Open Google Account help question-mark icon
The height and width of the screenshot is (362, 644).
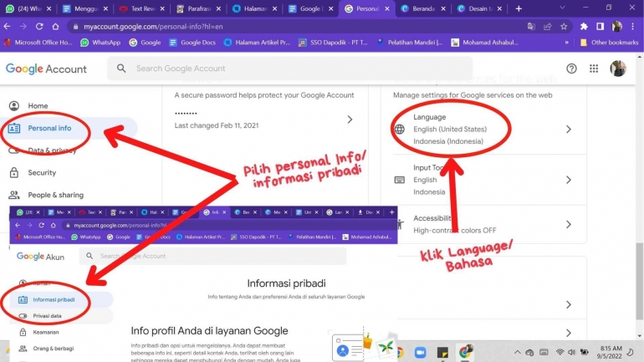[x=571, y=69]
